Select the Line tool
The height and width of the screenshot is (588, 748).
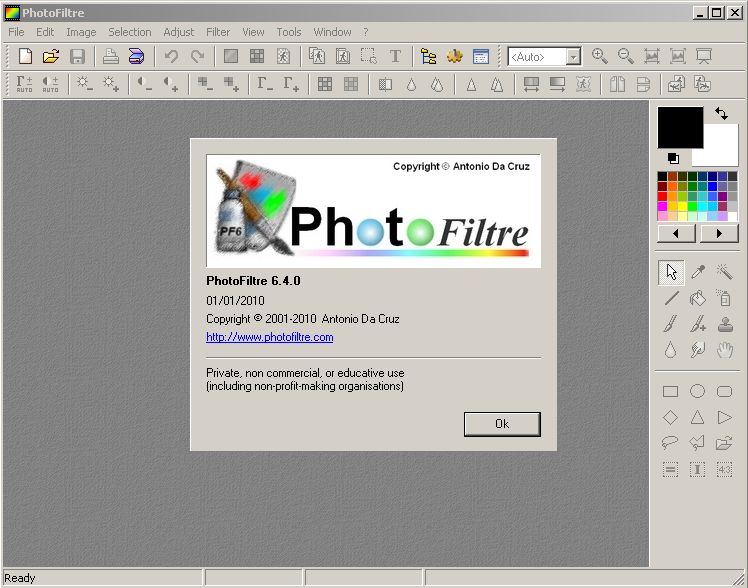pos(671,299)
